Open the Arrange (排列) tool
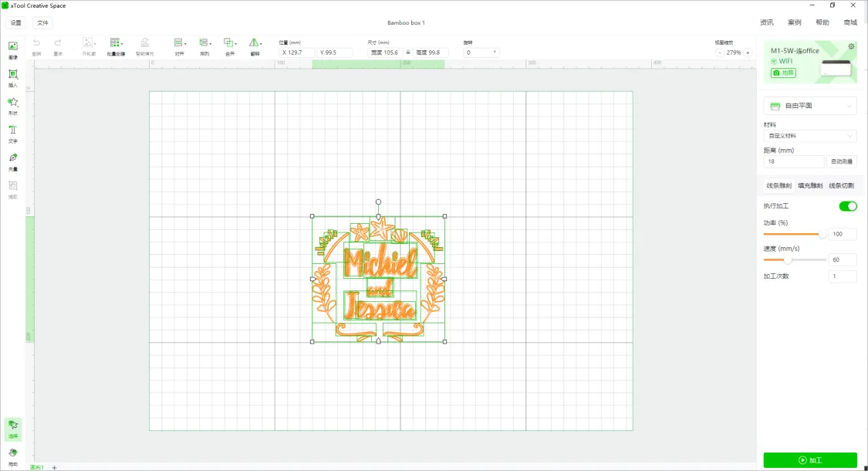Screen dimensions: 868x471 coord(203,42)
